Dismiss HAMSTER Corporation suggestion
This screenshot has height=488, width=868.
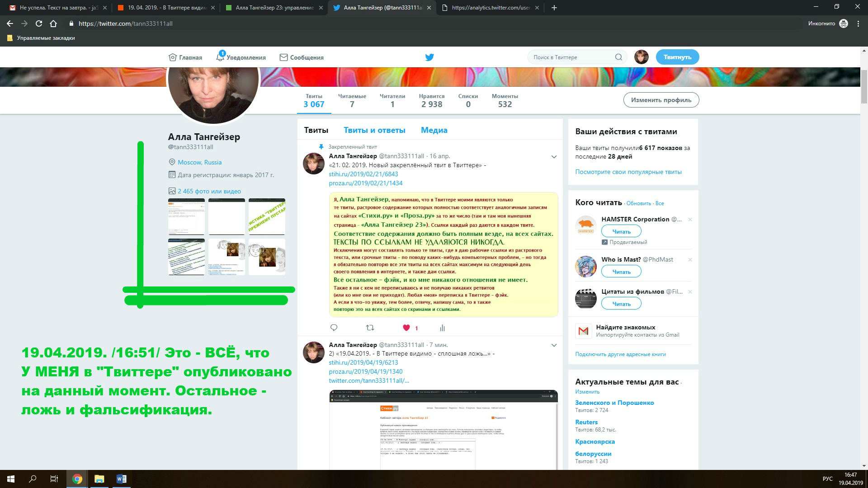[x=690, y=220]
